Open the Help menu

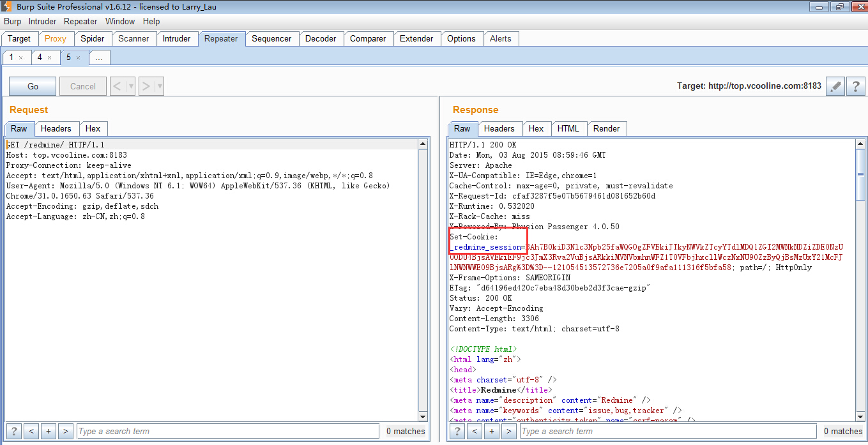(151, 21)
